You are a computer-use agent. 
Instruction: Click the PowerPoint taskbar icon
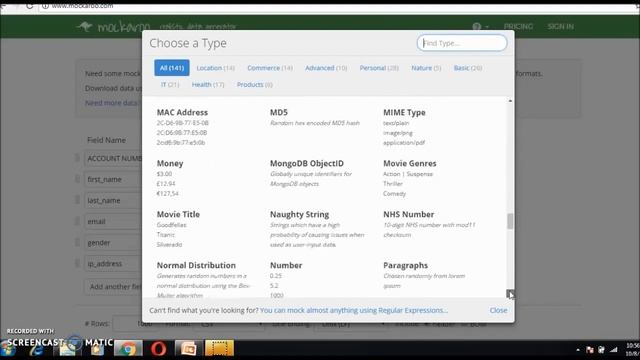[188, 349]
